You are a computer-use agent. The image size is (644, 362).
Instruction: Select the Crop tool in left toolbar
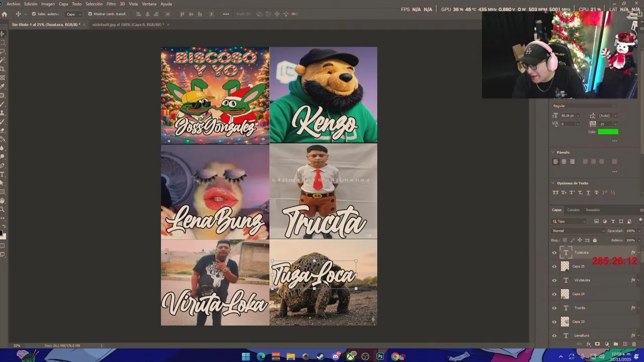pyautogui.click(x=3, y=69)
